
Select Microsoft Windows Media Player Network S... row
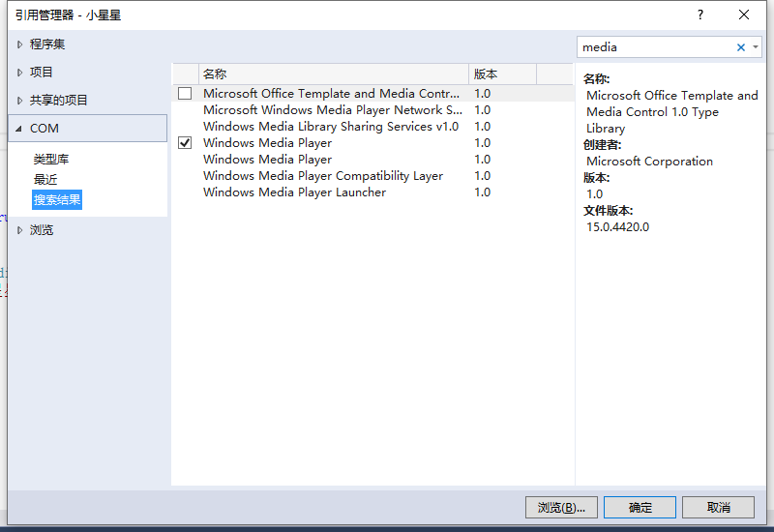[372, 110]
